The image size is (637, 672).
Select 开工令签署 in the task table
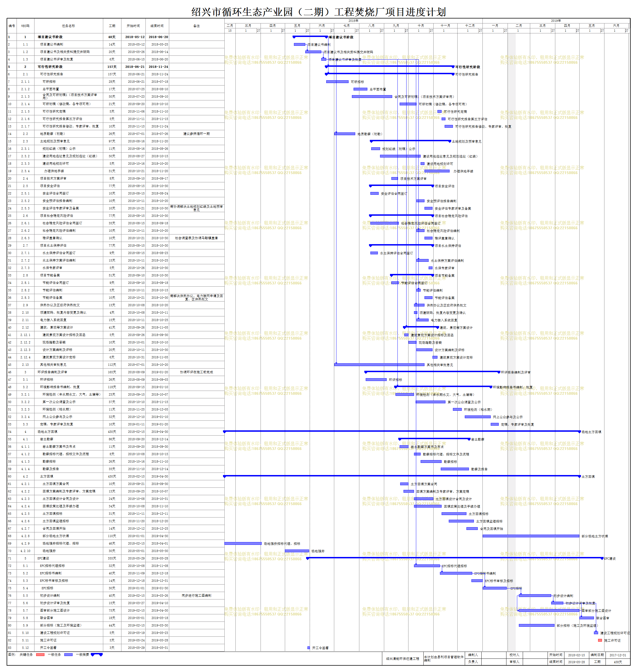(48, 647)
